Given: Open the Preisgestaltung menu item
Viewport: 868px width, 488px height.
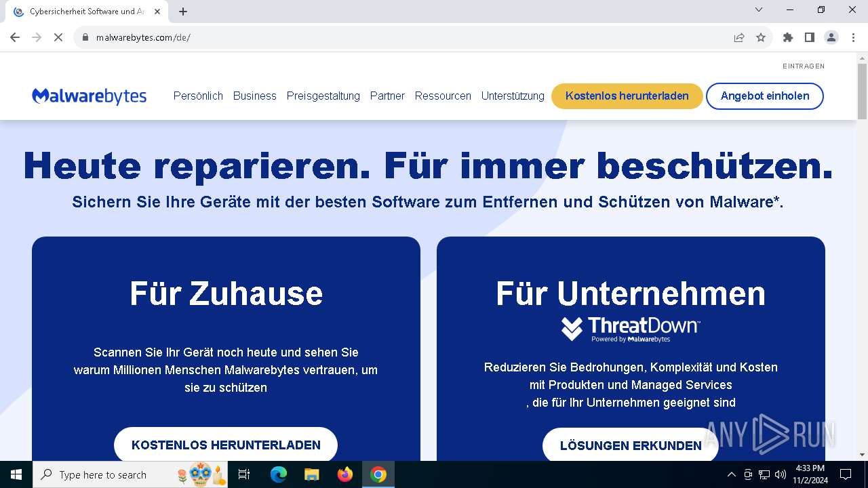Looking at the screenshot, I should point(323,96).
